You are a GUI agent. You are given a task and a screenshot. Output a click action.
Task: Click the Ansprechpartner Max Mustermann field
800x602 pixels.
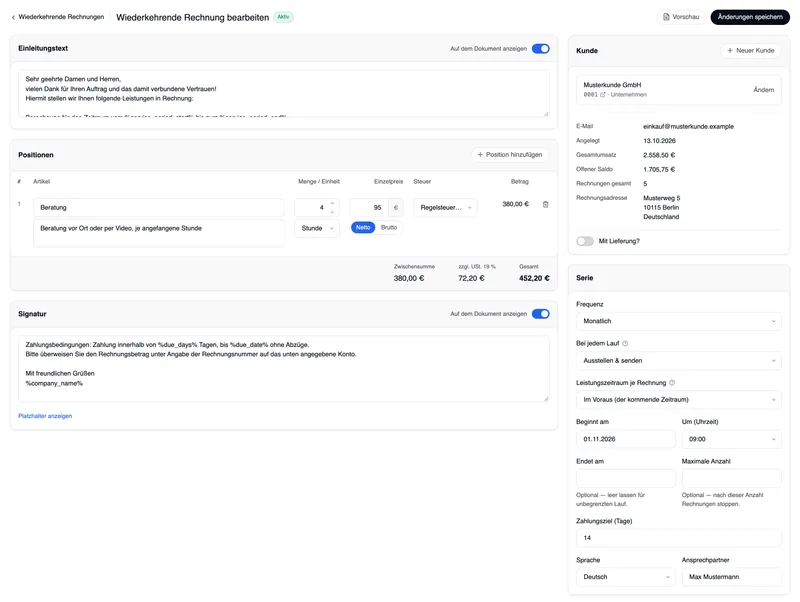pyautogui.click(x=731, y=576)
